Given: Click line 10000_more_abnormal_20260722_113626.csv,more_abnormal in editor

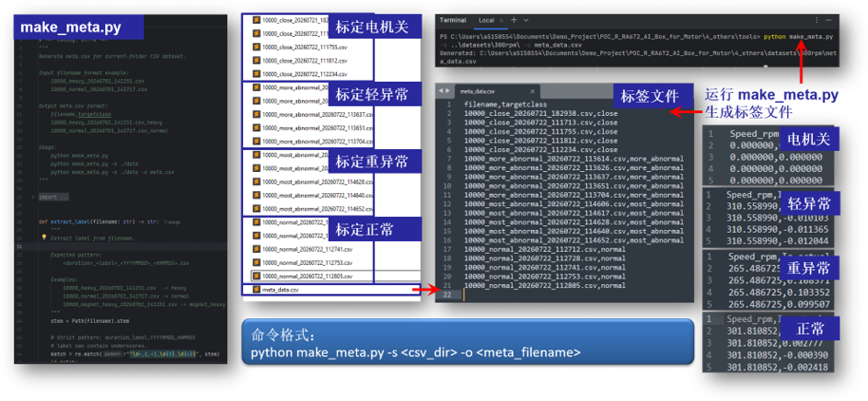Looking at the screenshot, I should click(x=573, y=167).
